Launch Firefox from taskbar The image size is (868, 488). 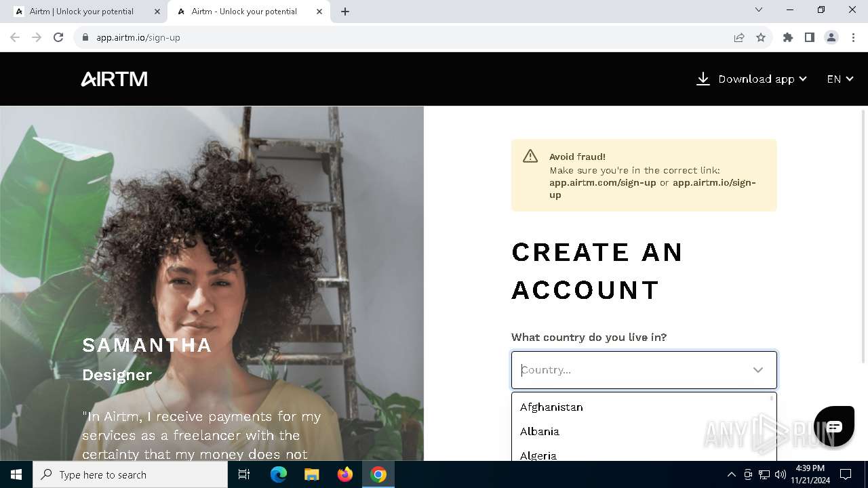click(x=345, y=474)
